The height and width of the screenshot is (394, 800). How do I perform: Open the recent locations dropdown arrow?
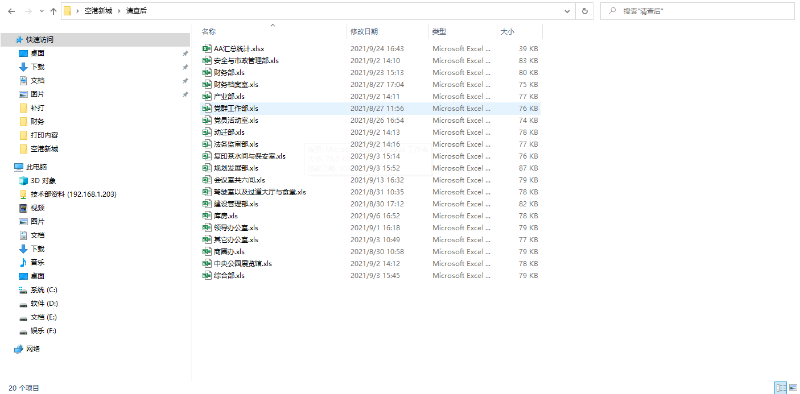[x=41, y=11]
